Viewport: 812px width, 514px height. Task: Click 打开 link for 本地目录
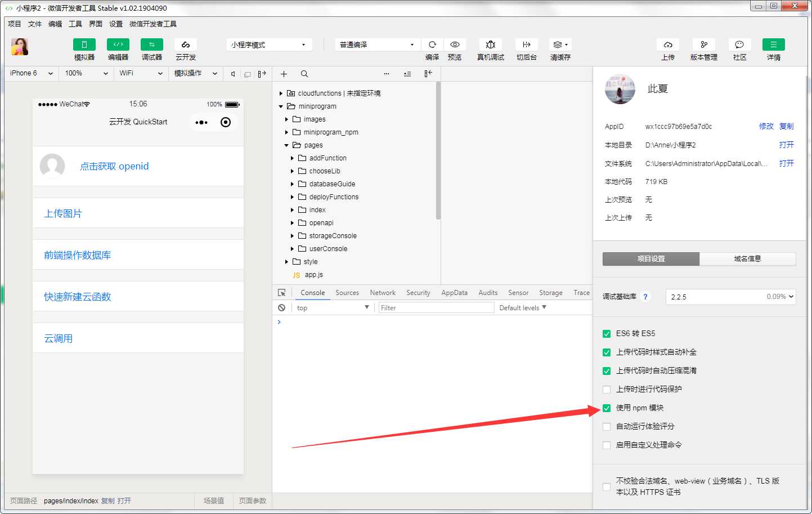[787, 145]
